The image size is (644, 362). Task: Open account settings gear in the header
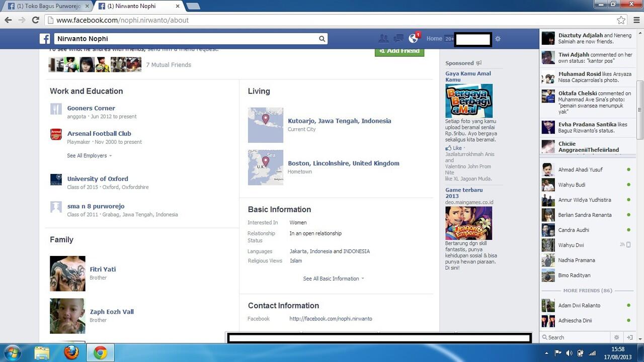coord(498,39)
